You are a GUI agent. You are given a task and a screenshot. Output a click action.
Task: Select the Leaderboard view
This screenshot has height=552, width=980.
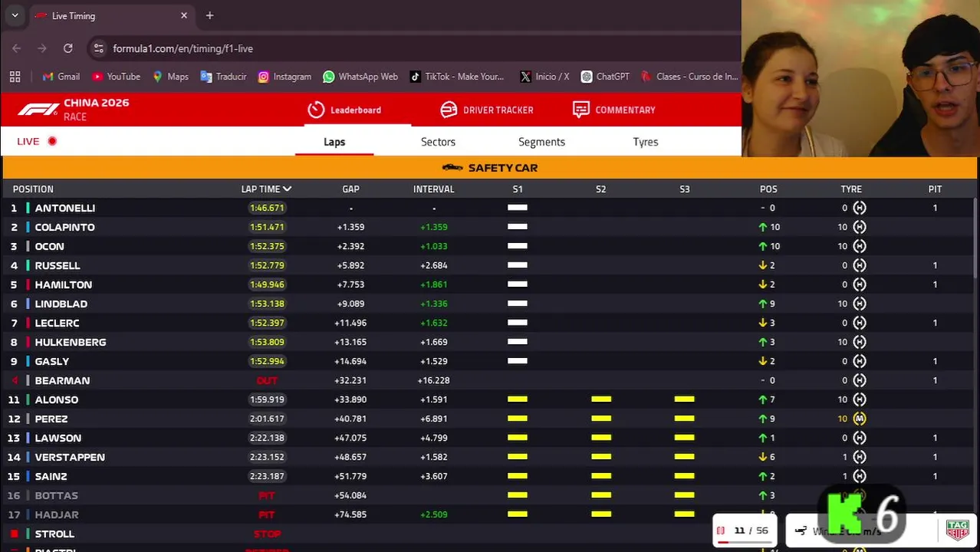(x=344, y=110)
